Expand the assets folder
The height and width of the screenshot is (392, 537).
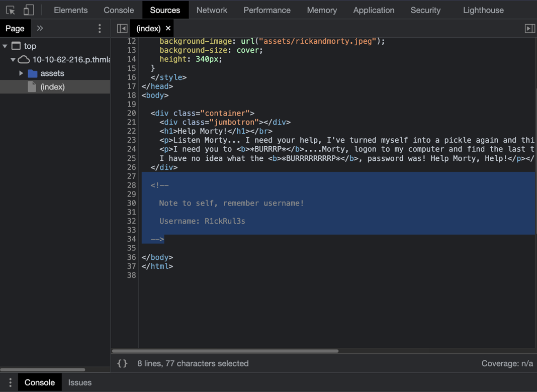pyautogui.click(x=21, y=73)
